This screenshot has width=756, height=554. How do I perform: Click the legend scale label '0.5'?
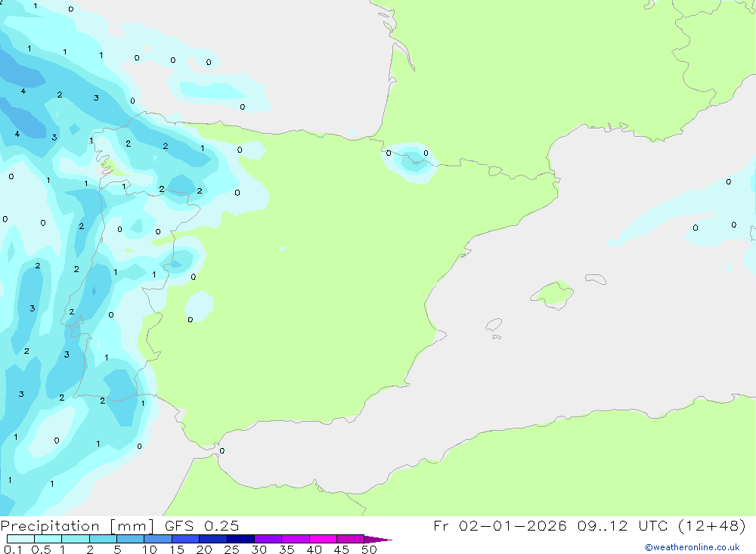[x=41, y=549]
